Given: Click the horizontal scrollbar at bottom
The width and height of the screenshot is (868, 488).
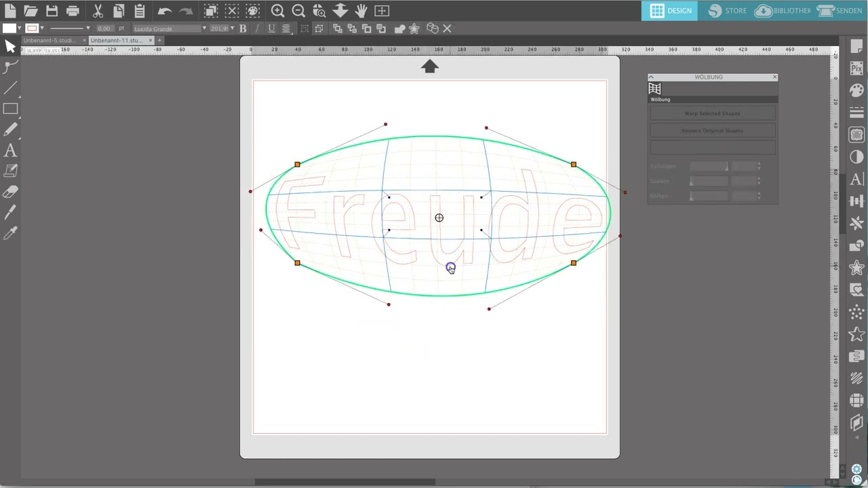Looking at the screenshot, I should [344, 483].
